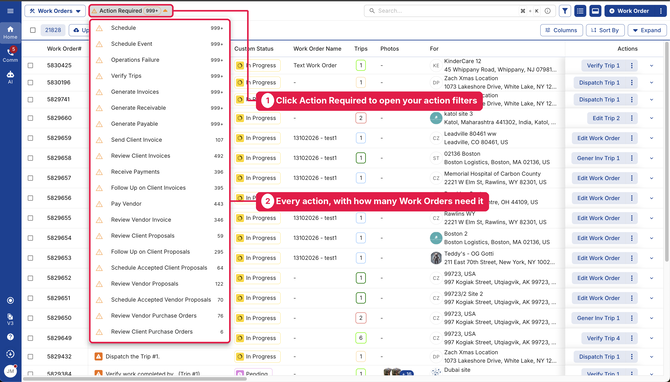Click Verify Trip 1 for order 5830425
Viewport: 670px width, 382px height.
pos(603,65)
